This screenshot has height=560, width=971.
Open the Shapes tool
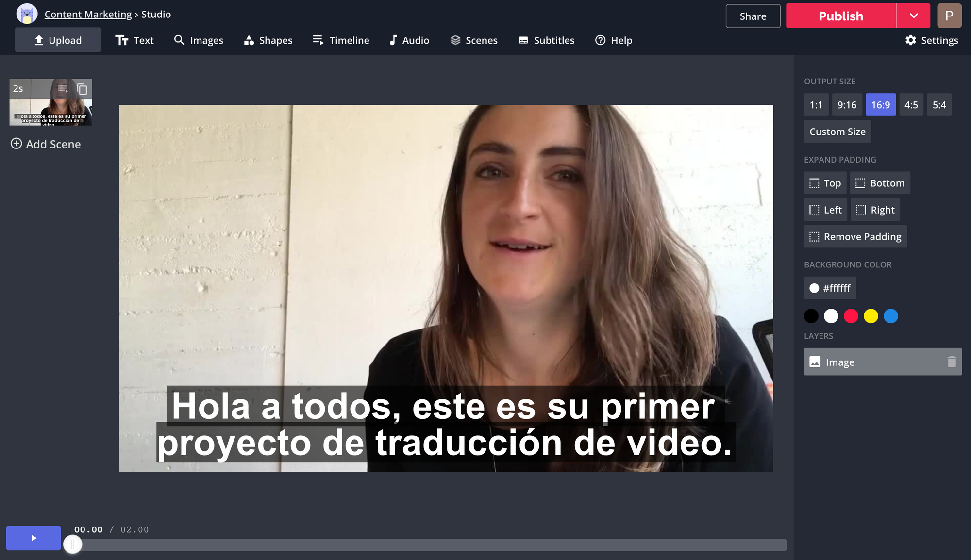click(x=268, y=40)
